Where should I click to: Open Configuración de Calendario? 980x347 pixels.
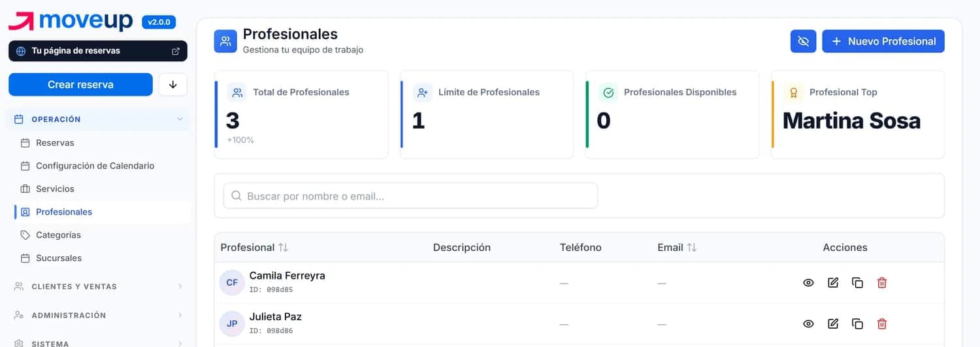pos(95,166)
